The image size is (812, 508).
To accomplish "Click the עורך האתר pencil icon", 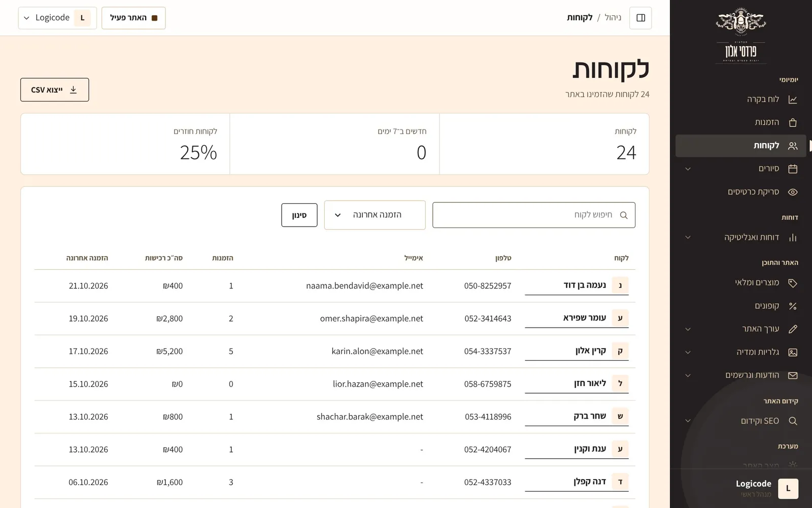I will pos(793,329).
